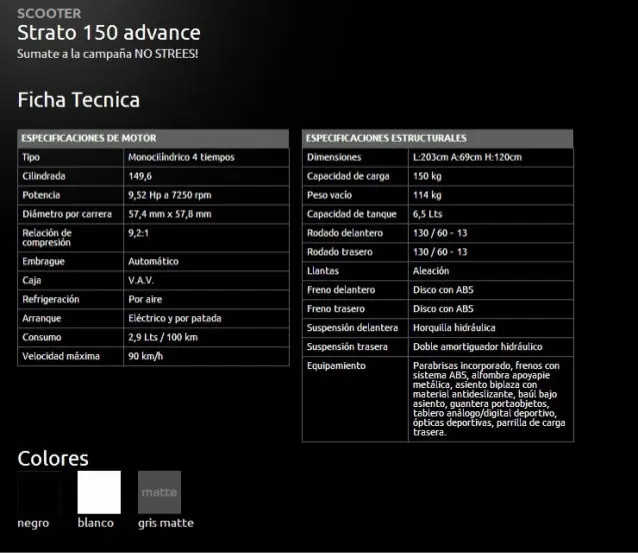
Task: Click the Especificaciones de Motor header
Action: (153, 138)
